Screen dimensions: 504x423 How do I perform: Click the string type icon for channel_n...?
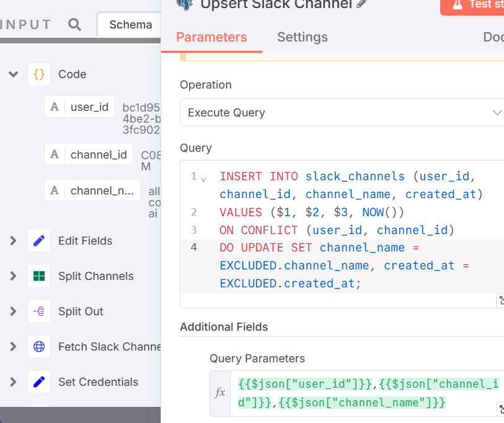[x=55, y=191]
